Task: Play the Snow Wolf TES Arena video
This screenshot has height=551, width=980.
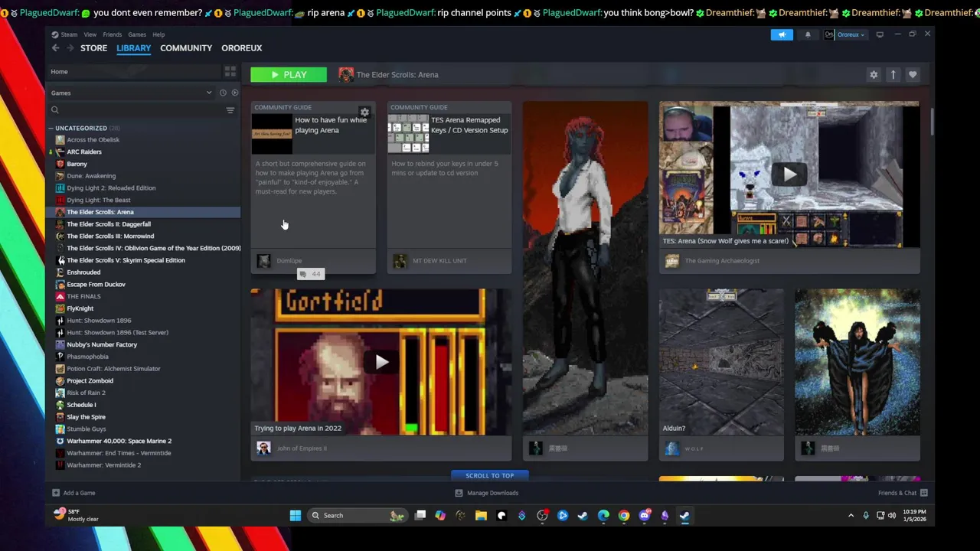Action: [789, 174]
